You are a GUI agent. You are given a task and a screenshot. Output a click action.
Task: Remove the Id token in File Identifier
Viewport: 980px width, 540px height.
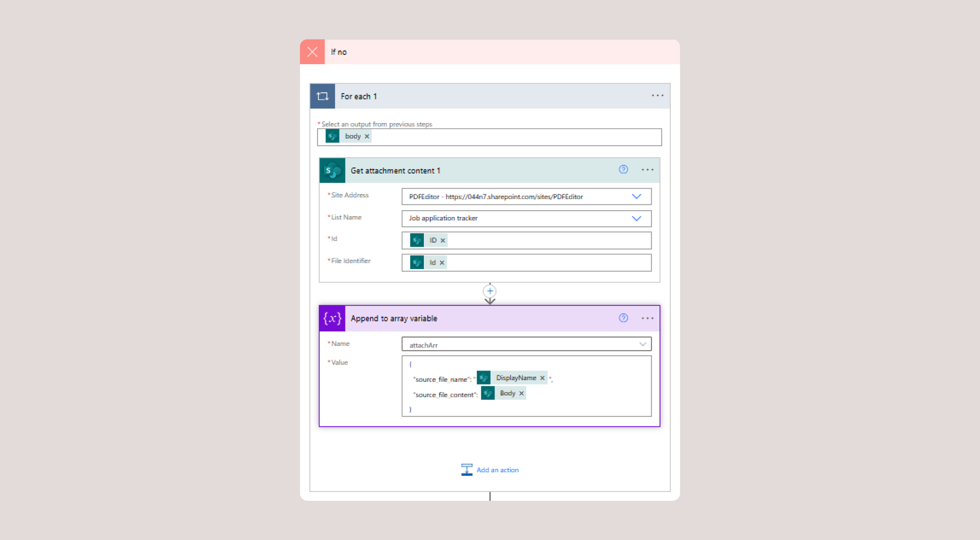[442, 263]
